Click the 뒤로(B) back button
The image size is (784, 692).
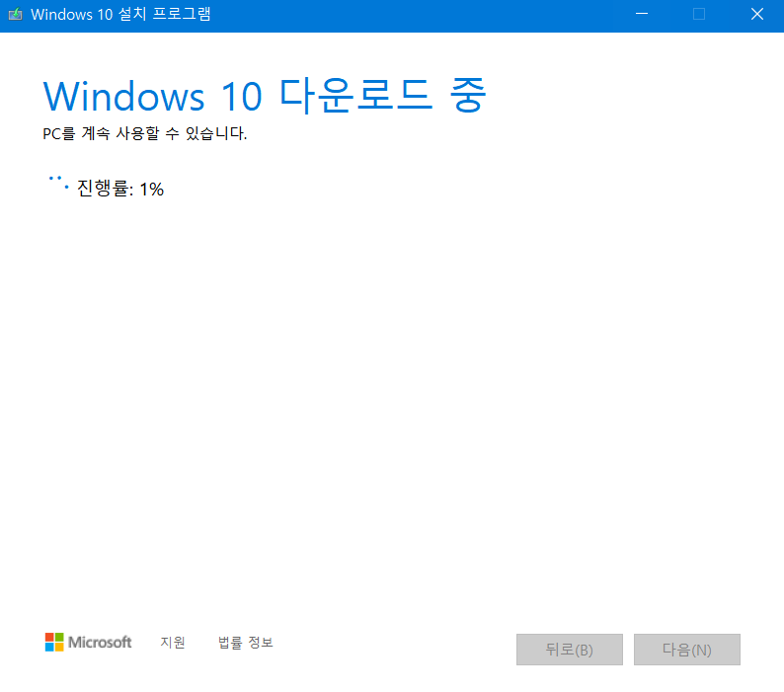570,650
